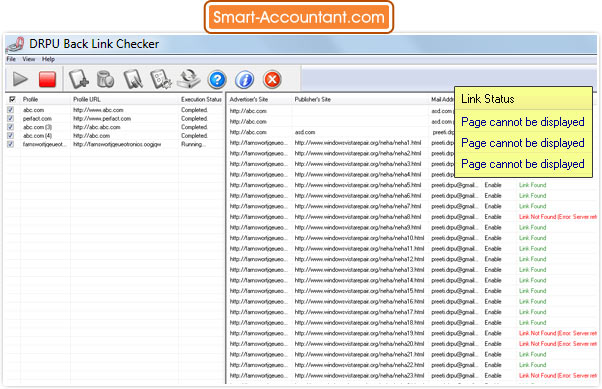The width and height of the screenshot is (602, 389).
Task: Uncheck the abc.com (3) profile checkbox
Action: [x=10, y=127]
